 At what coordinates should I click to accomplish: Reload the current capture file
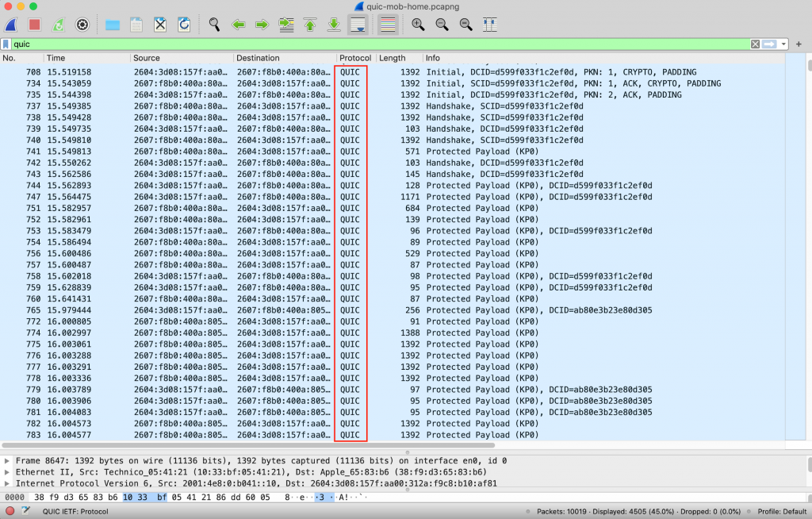click(184, 25)
